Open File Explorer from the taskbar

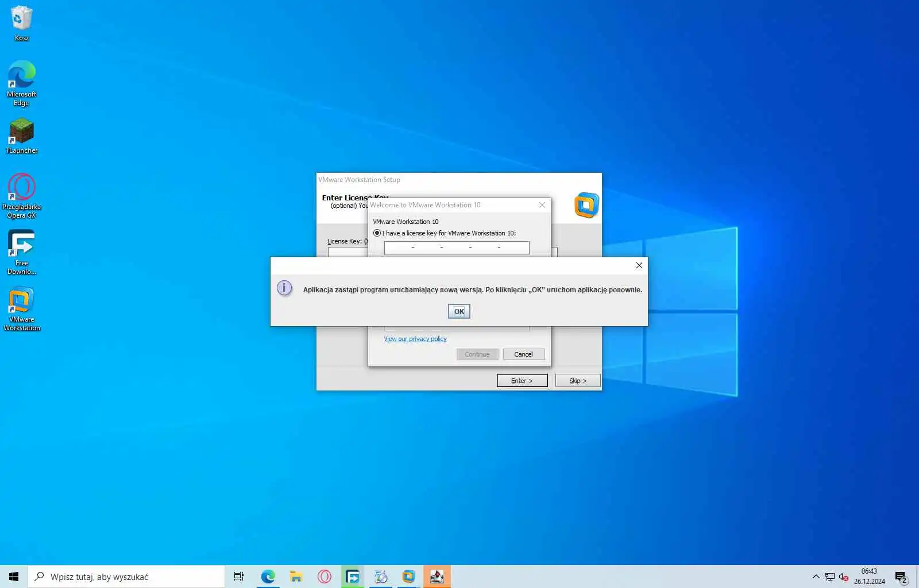pyautogui.click(x=296, y=577)
